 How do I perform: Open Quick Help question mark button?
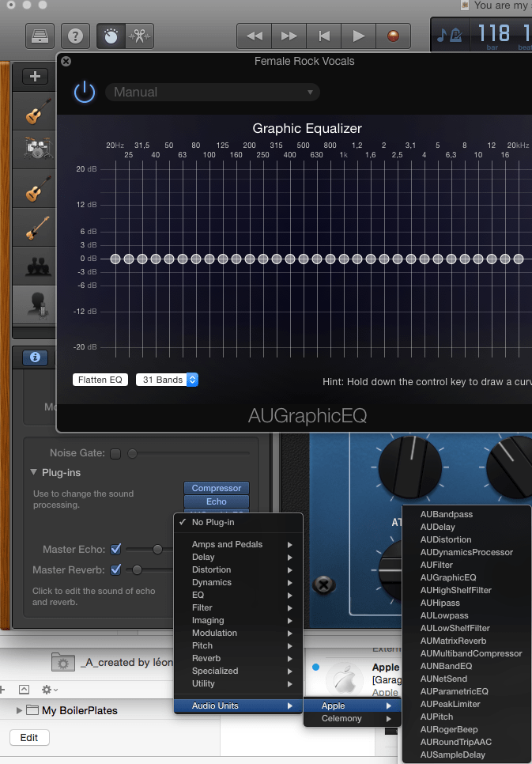pyautogui.click(x=75, y=36)
